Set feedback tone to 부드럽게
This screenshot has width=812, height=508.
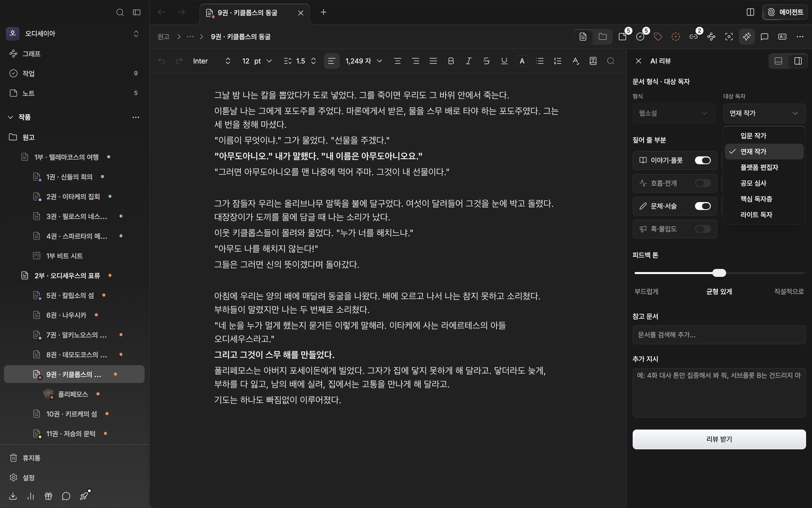[646, 291]
